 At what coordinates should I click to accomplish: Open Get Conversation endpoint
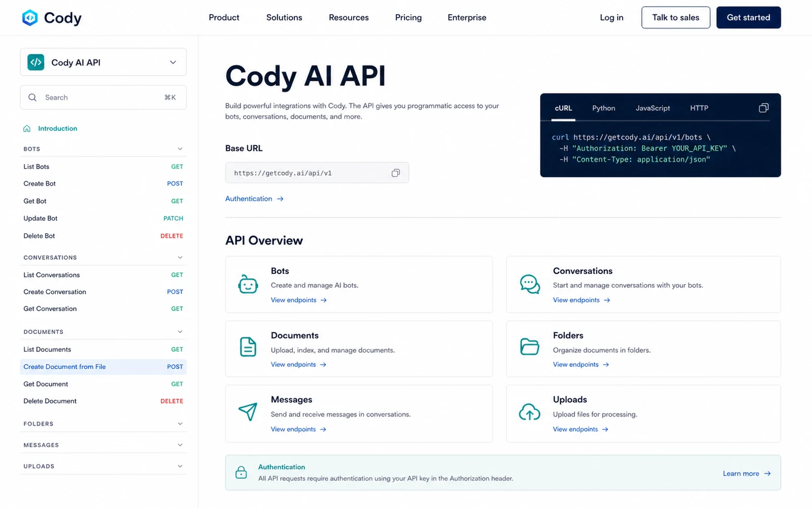[x=103, y=309]
